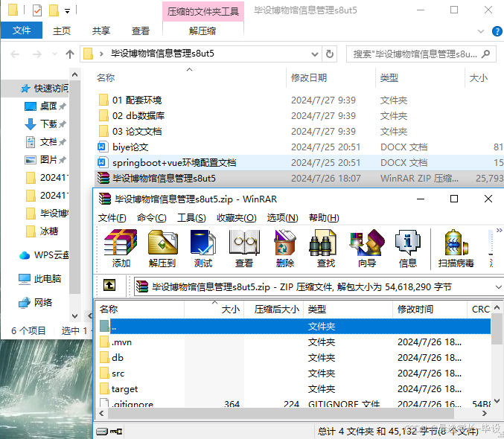Sort WinRAR list by 类型 column
The image size is (504, 439).
pos(348,310)
